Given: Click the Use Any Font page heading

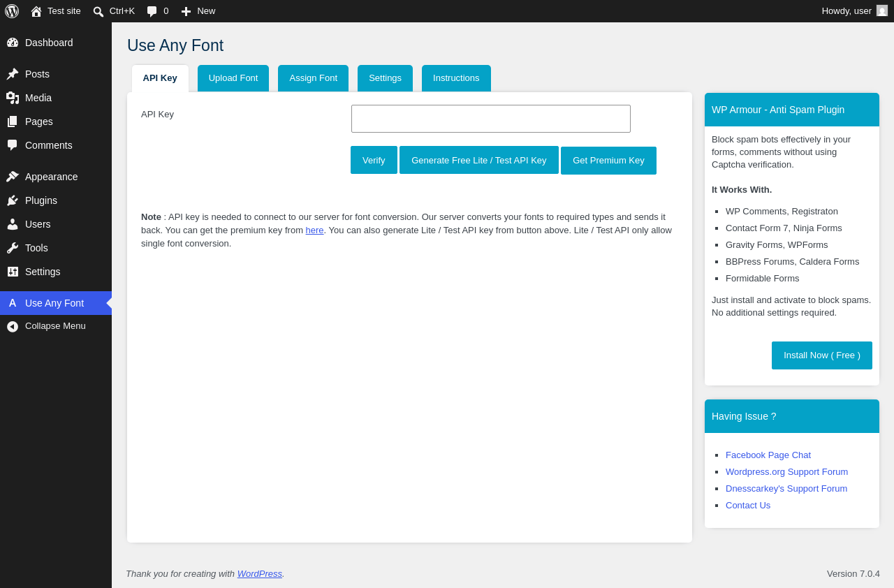Looking at the screenshot, I should coord(175,45).
